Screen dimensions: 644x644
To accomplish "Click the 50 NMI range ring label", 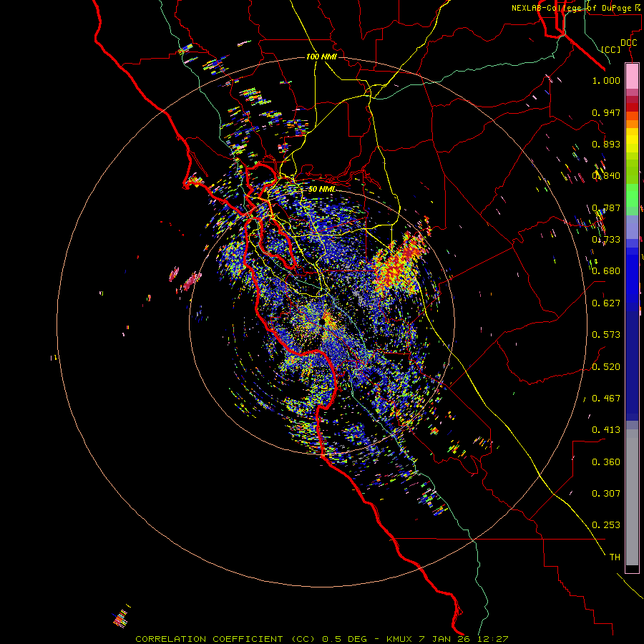I will tap(322, 190).
